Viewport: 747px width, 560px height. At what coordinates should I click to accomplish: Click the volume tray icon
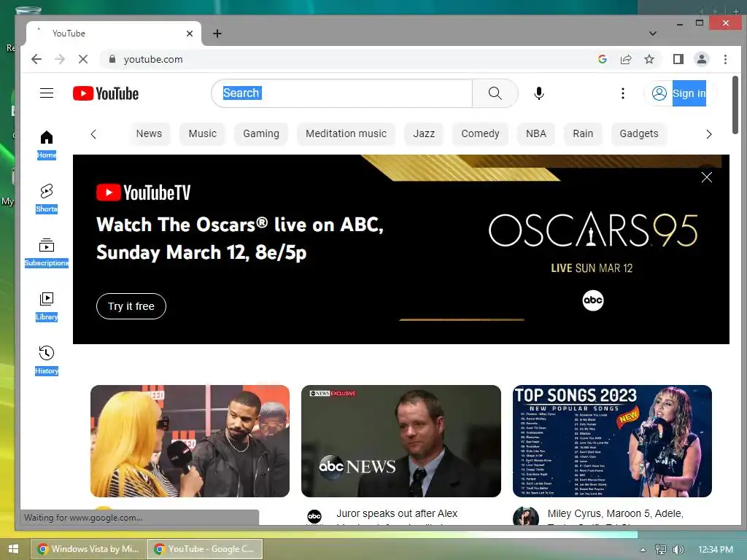point(678,549)
